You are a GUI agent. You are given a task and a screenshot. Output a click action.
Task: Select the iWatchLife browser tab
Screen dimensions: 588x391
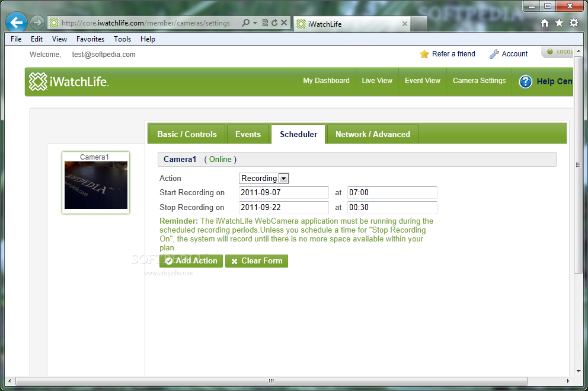point(352,24)
